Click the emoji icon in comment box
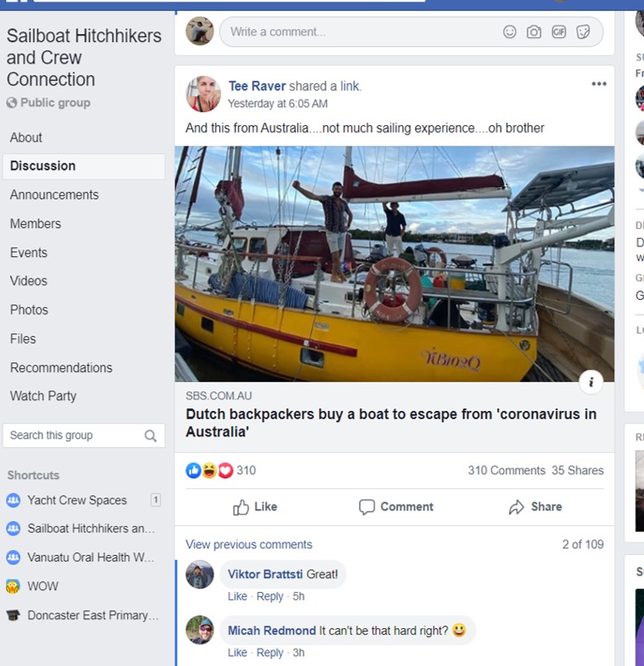 510,32
